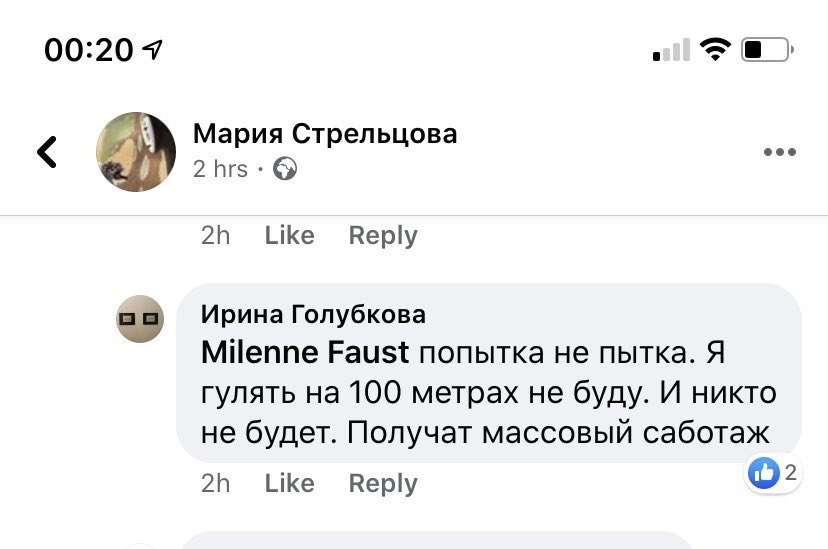
Task: Like the comment above Ирина Голубкова's
Action: point(289,235)
